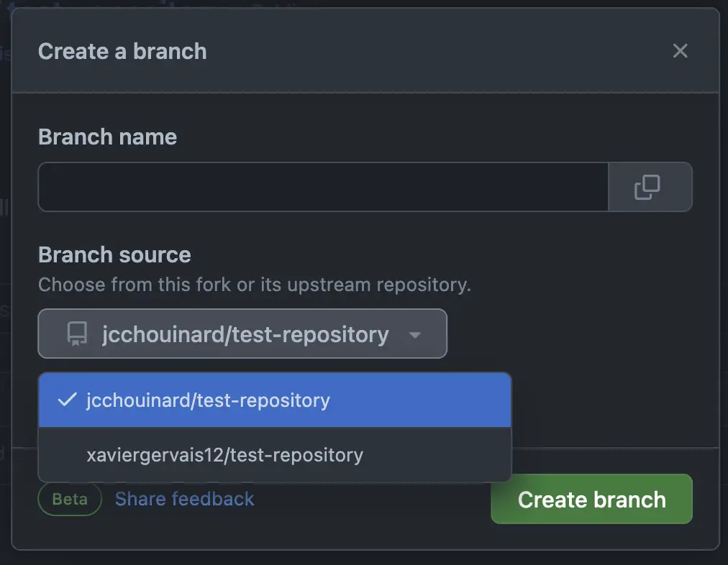
Task: Select the checked jcchouinard/test-repository list option
Action: [x=208, y=400]
